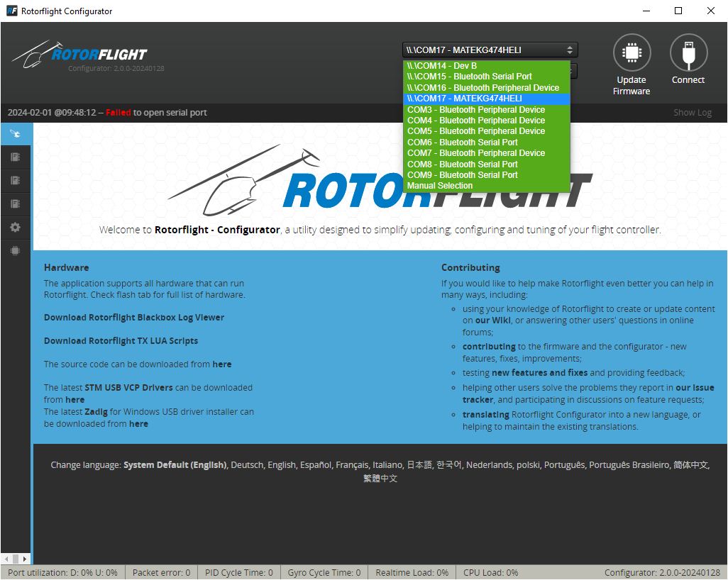Open Options via the gear sidebar icon

point(16,228)
